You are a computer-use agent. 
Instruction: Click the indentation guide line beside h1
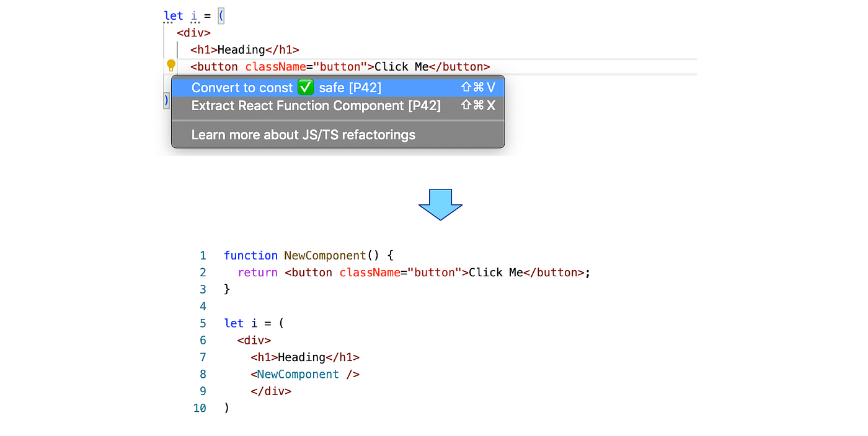[x=179, y=50]
